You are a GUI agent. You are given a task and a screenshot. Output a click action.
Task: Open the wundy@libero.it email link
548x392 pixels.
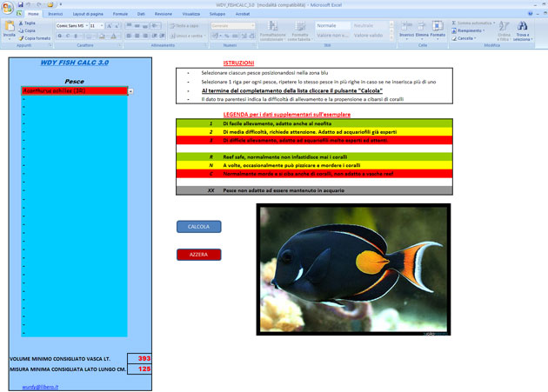pos(40,387)
